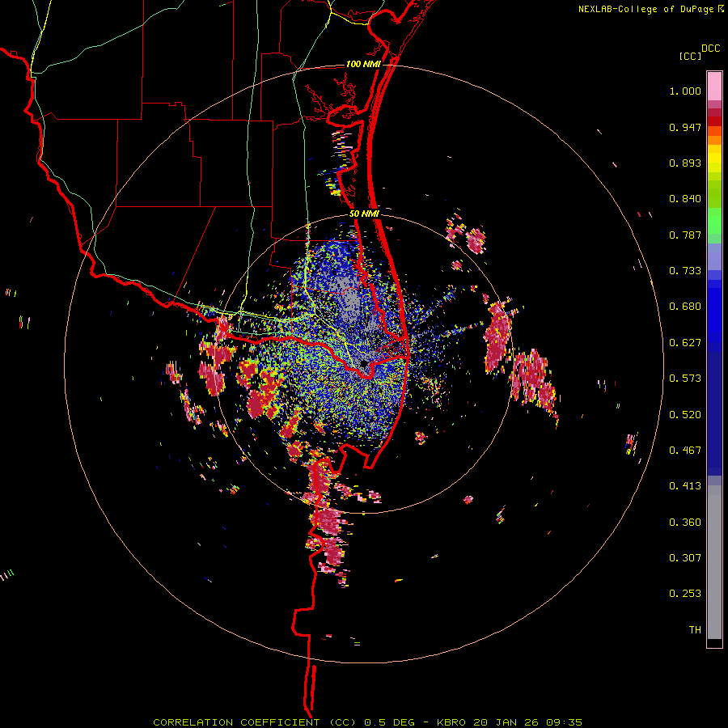Click the NEXLAB-College of DuPage credit text

coord(645,9)
